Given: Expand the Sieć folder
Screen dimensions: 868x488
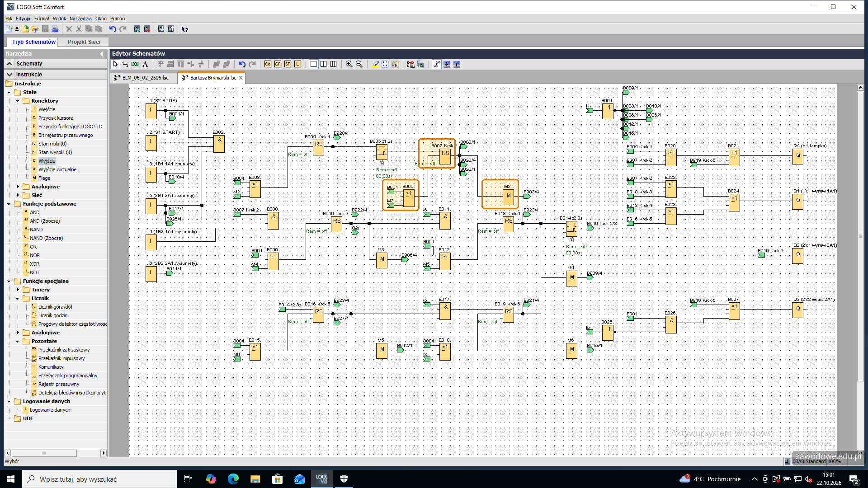Looking at the screenshot, I should click(18, 195).
